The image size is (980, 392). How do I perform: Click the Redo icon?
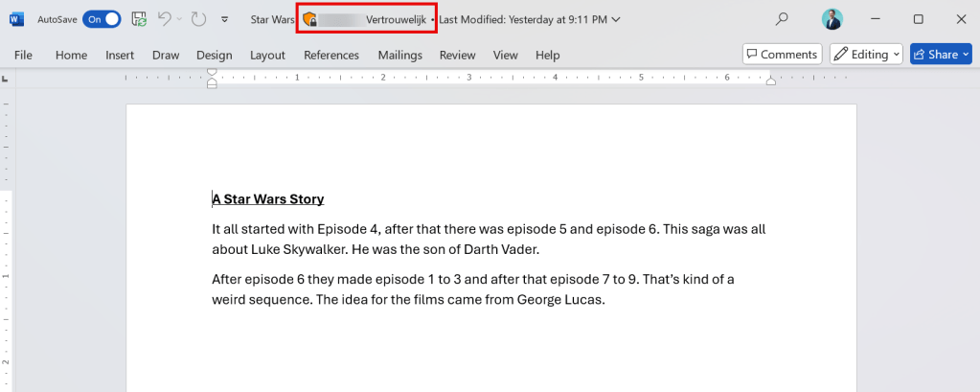pyautogui.click(x=198, y=19)
